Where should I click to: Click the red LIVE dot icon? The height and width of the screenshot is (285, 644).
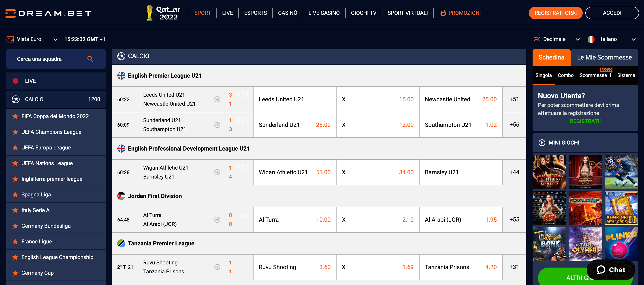[15, 81]
